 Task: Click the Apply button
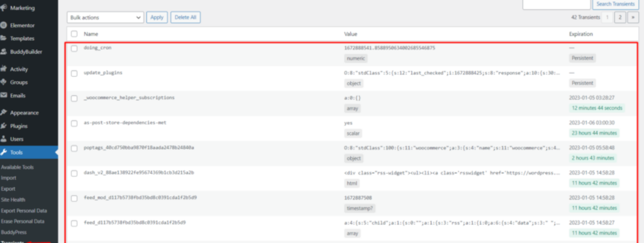pos(157,17)
